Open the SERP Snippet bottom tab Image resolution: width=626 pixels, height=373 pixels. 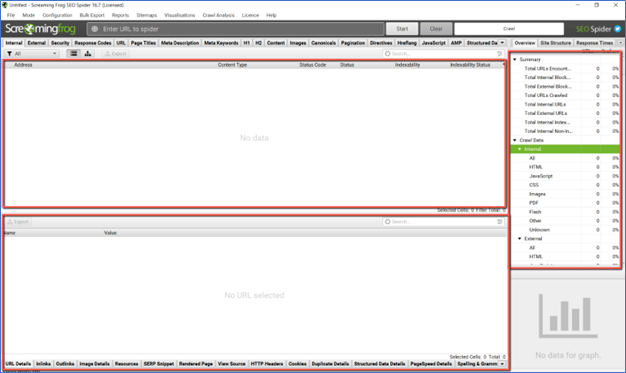(x=158, y=364)
